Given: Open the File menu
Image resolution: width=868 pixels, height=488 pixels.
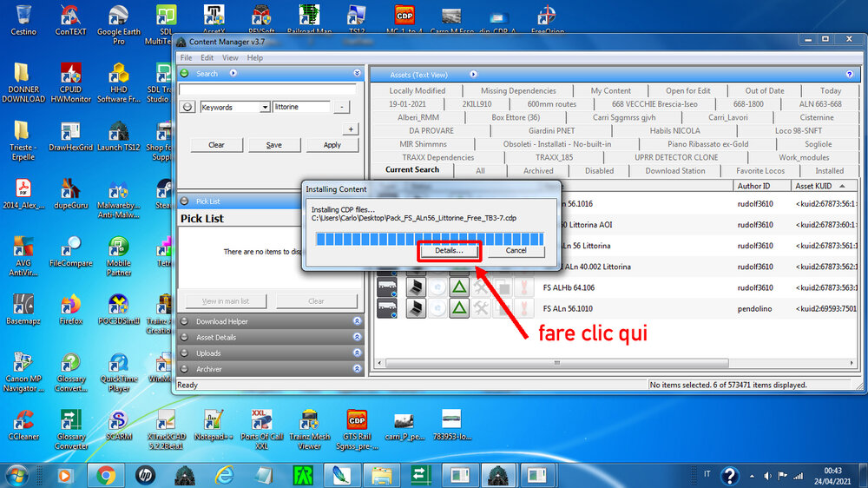Looking at the screenshot, I should click(186, 57).
